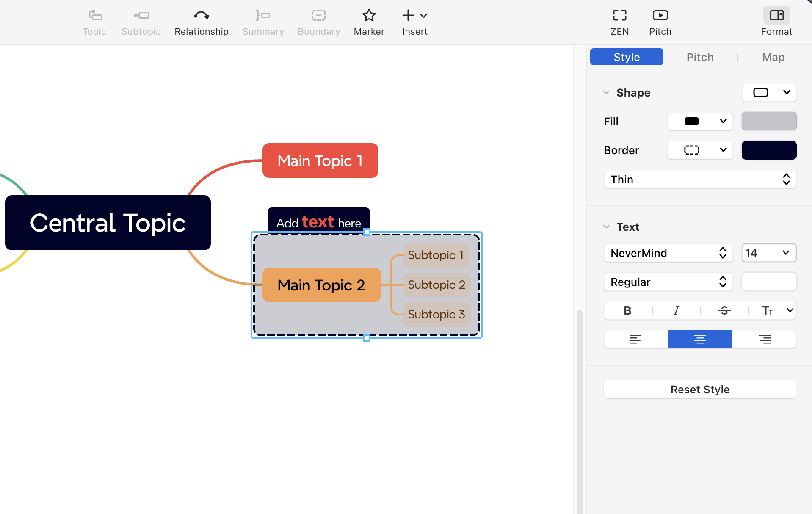This screenshot has height=514, width=812.
Task: Click the Boundary toolbar icon
Action: click(x=318, y=16)
